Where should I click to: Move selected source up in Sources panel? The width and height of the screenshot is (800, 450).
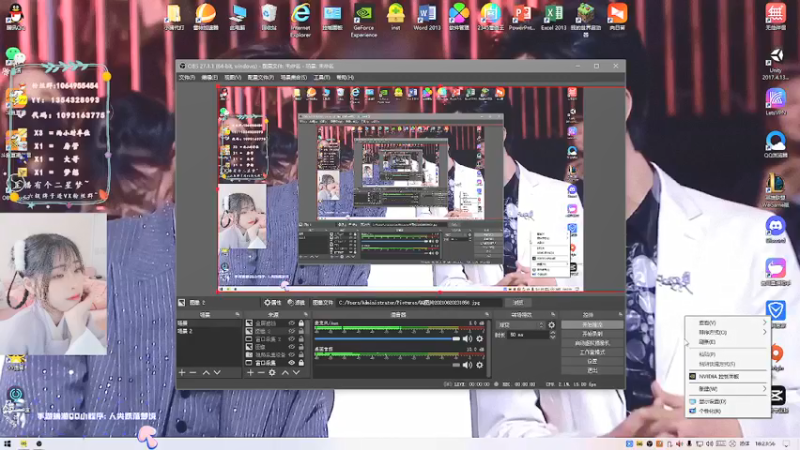[285, 373]
